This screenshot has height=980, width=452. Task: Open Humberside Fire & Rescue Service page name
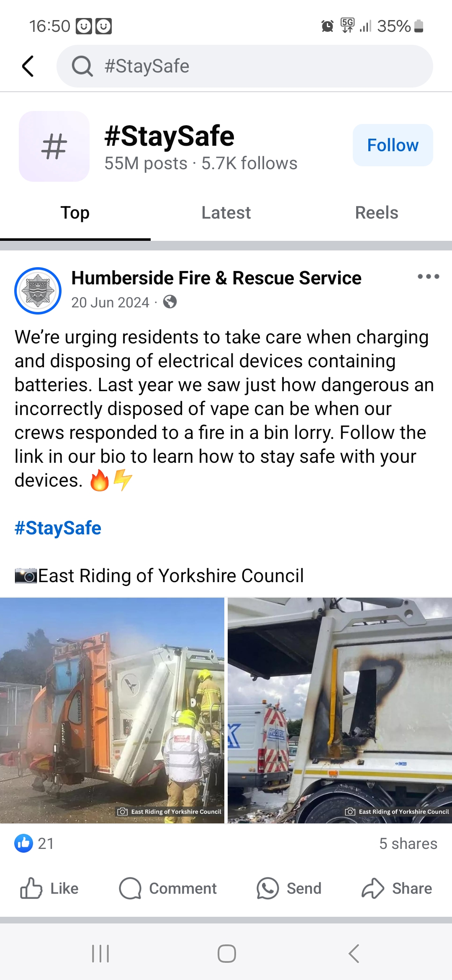(216, 278)
